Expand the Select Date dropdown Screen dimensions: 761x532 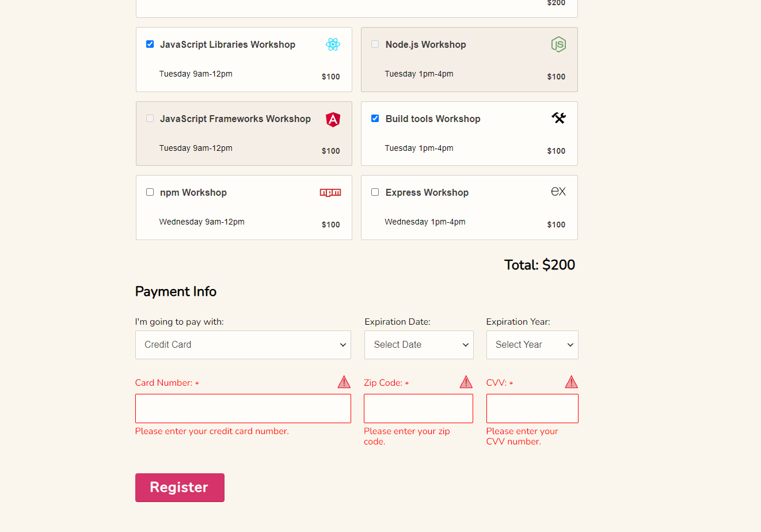(419, 345)
